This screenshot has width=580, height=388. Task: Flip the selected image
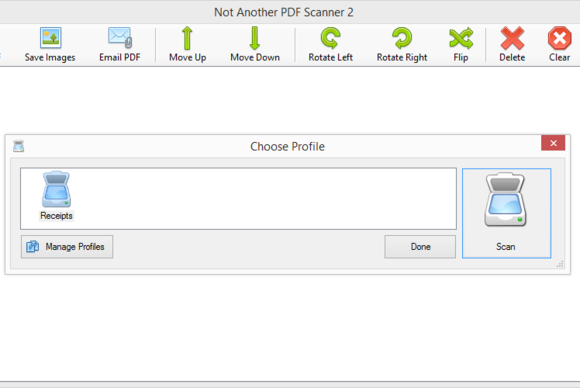pos(461,44)
